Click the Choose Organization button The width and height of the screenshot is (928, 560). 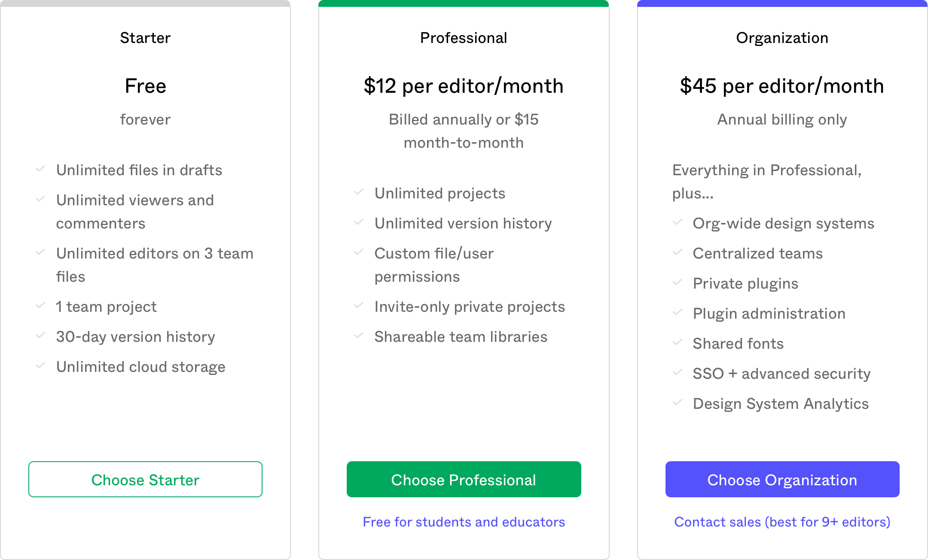point(782,479)
